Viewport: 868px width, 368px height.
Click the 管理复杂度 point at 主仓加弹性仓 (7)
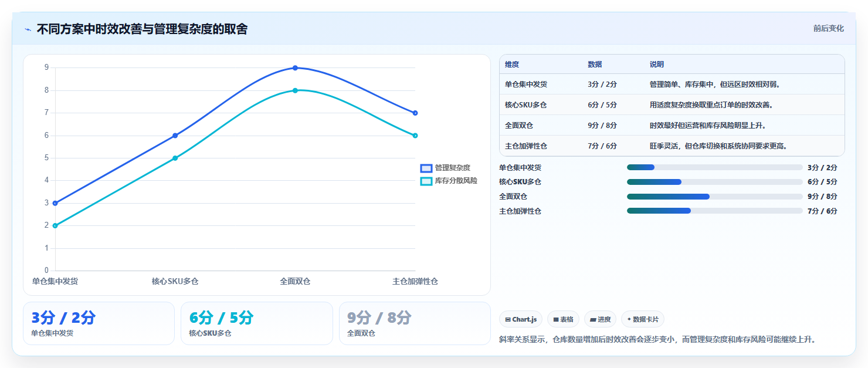click(x=415, y=113)
